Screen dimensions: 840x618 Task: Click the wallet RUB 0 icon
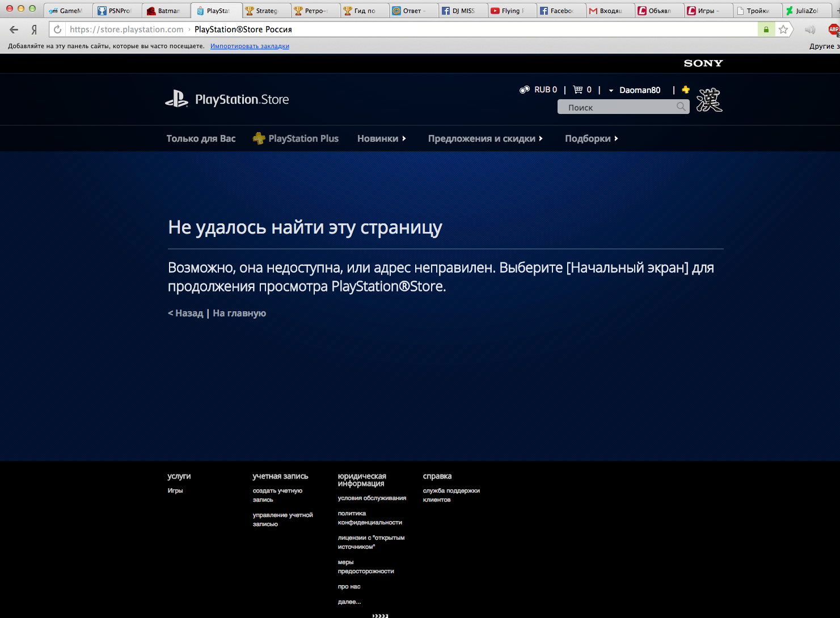525,90
